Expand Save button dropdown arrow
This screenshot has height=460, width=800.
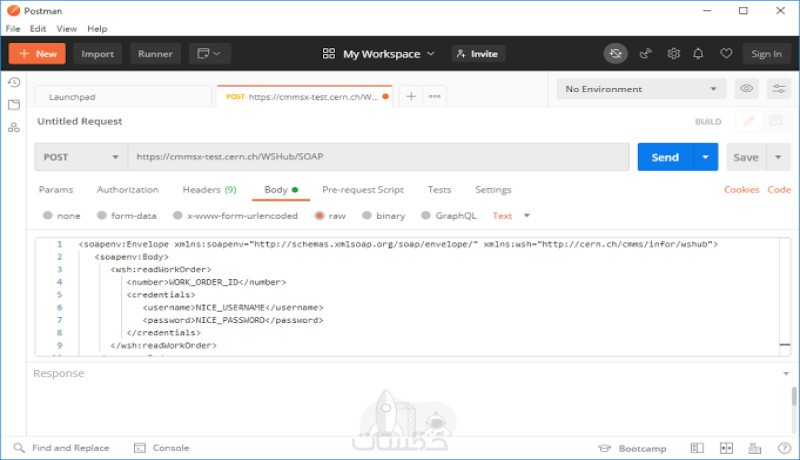point(778,157)
